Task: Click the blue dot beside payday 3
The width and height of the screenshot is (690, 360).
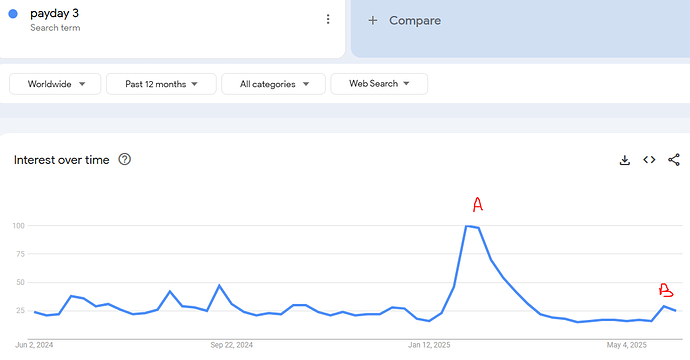Action: [x=13, y=14]
